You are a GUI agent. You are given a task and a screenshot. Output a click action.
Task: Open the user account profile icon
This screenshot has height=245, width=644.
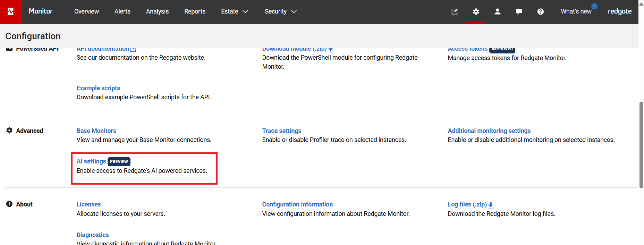coord(497,11)
